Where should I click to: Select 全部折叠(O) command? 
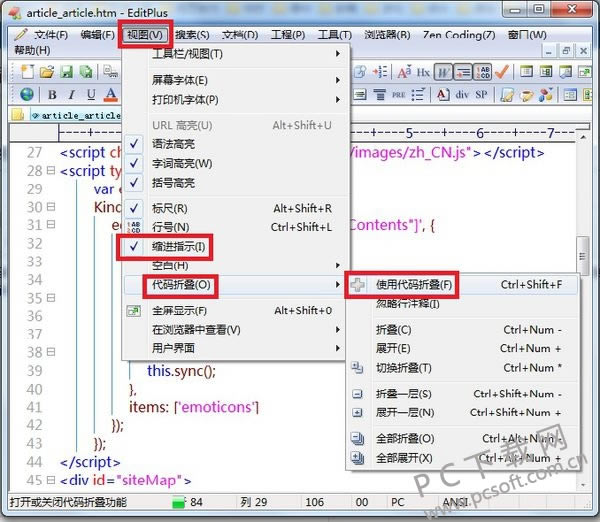point(463,439)
